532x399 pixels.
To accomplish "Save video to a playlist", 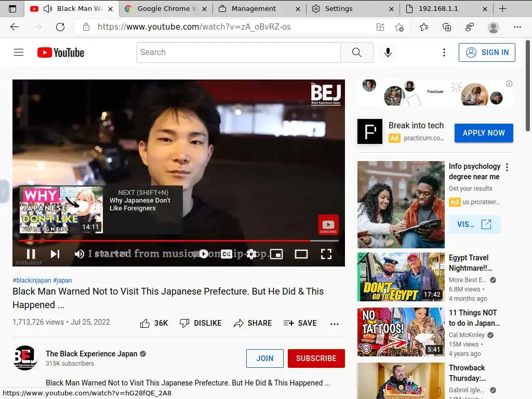I will (300, 323).
